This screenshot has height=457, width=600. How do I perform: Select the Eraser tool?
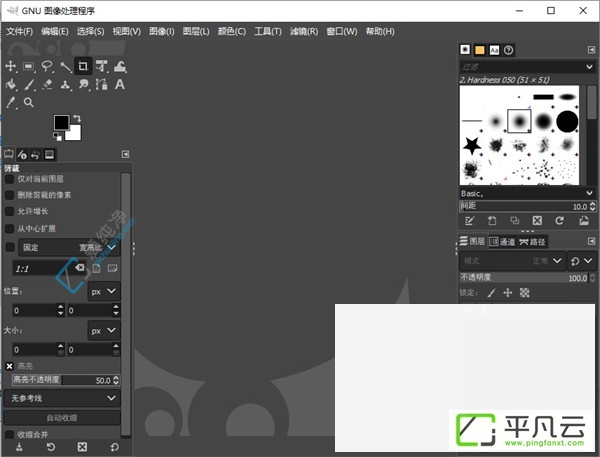(47, 84)
